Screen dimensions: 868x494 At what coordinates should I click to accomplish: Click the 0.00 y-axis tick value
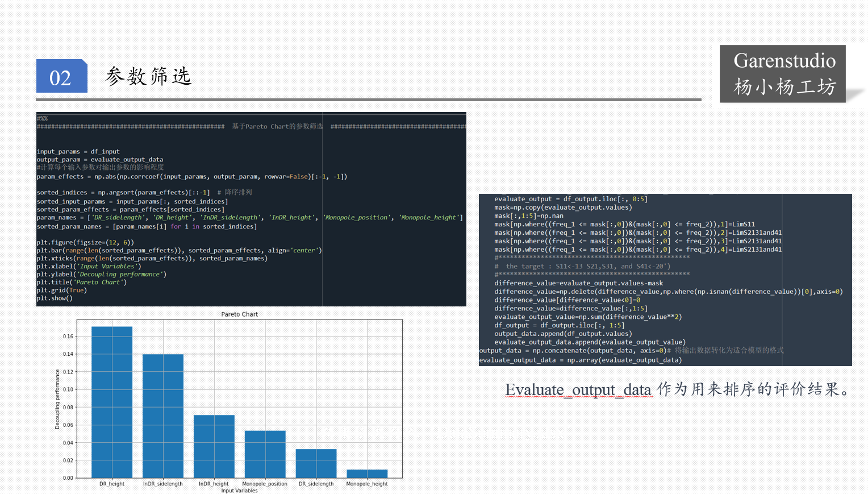(68, 478)
